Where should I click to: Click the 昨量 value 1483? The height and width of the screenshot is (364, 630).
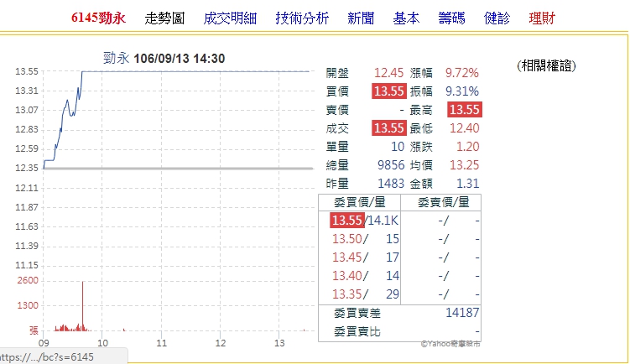pyautogui.click(x=391, y=184)
